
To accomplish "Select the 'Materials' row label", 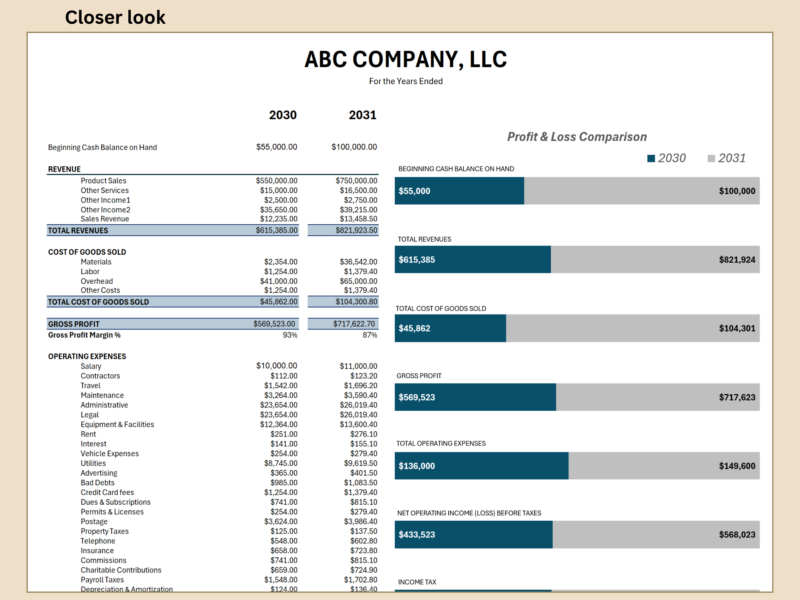I will (x=96, y=262).
